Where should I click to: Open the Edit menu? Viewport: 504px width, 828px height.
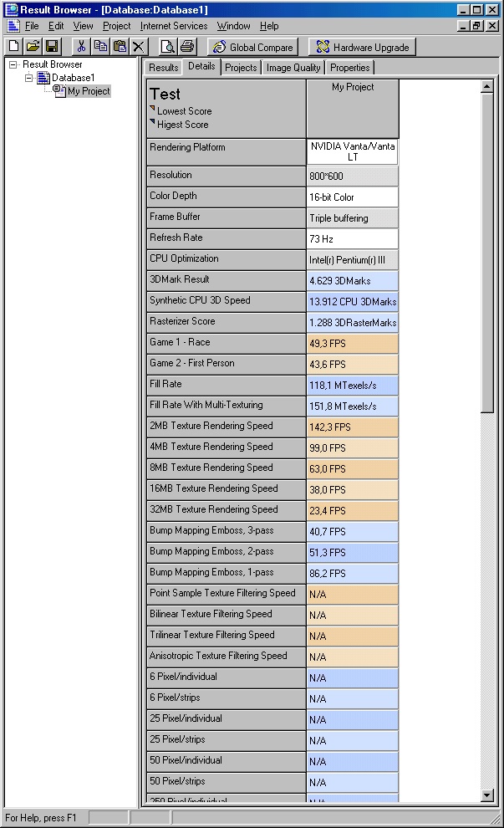coord(56,26)
